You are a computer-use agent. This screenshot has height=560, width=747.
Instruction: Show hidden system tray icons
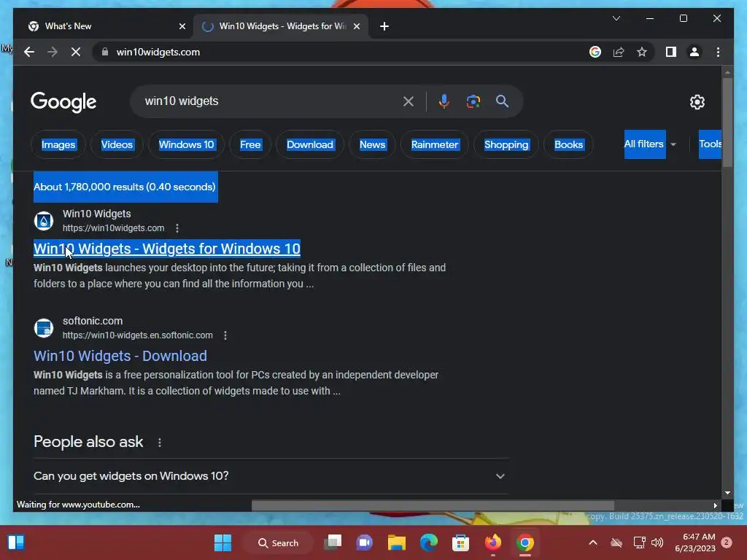592,542
